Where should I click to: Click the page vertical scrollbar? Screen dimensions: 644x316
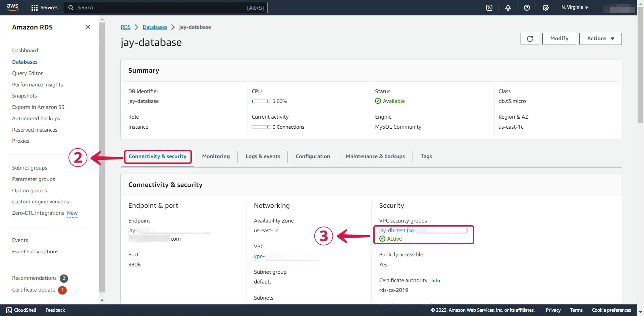pos(640,65)
